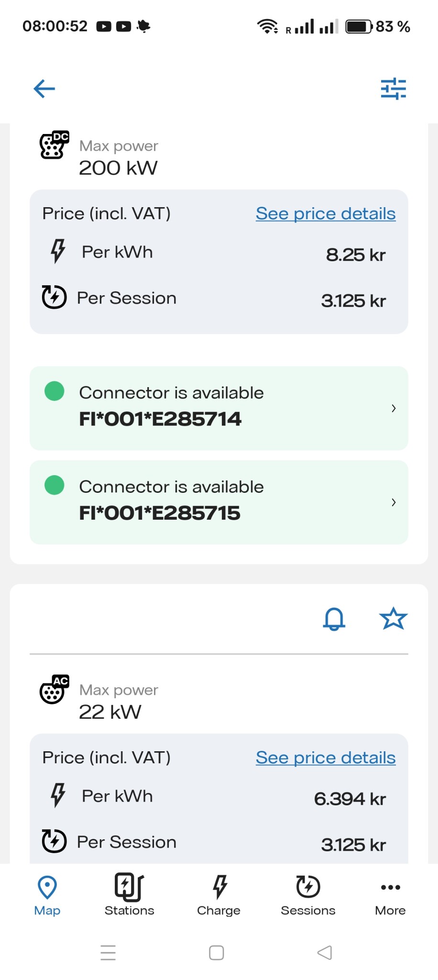The height and width of the screenshot is (980, 438).
Task: Toggle the favorite star icon
Action: pos(393,619)
